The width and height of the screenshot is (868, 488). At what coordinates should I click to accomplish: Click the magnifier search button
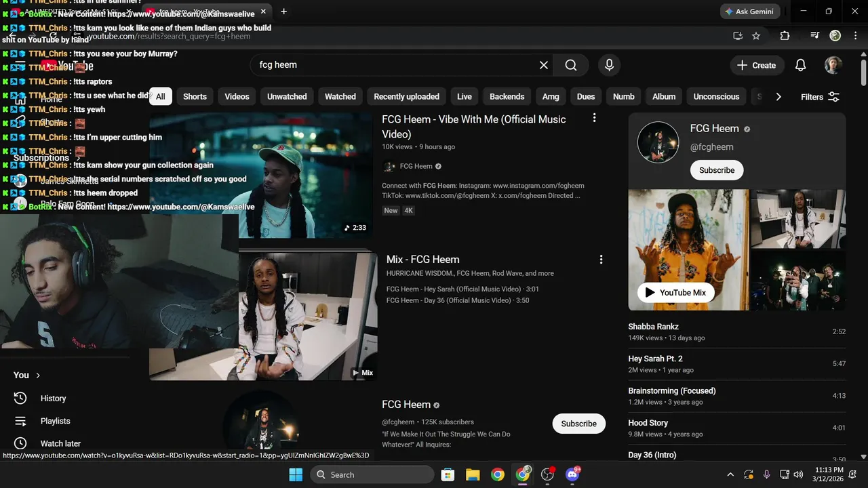point(571,65)
